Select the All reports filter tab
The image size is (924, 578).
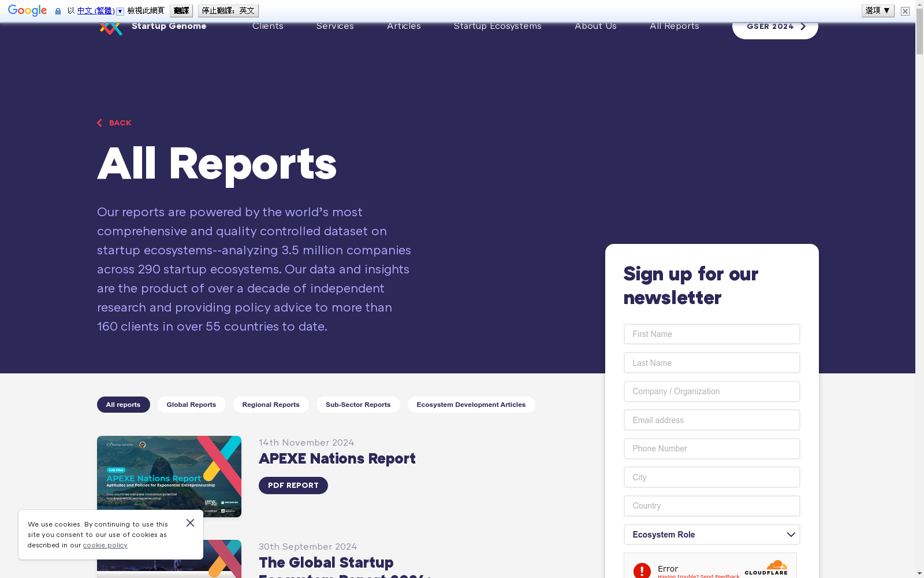(x=124, y=405)
